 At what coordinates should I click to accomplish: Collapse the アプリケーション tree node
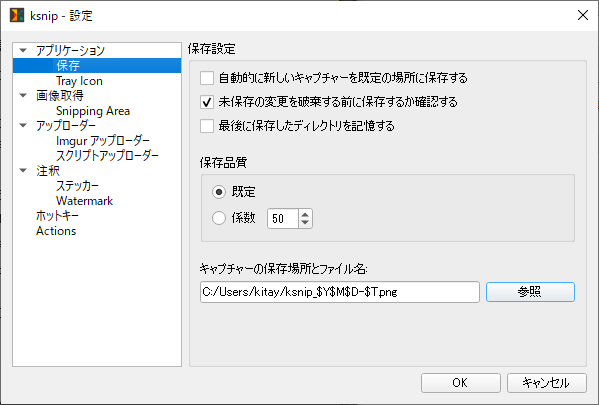tap(23, 50)
